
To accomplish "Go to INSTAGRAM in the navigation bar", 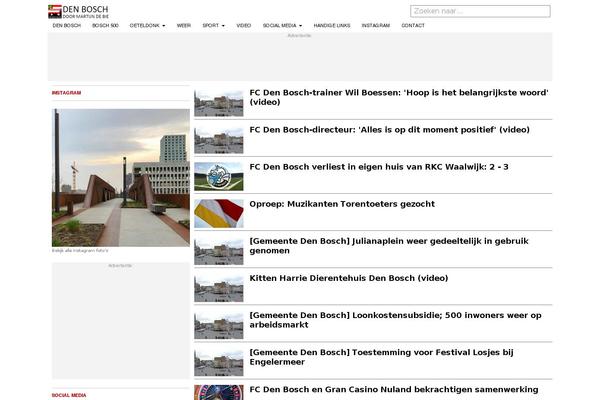I will coord(376,26).
